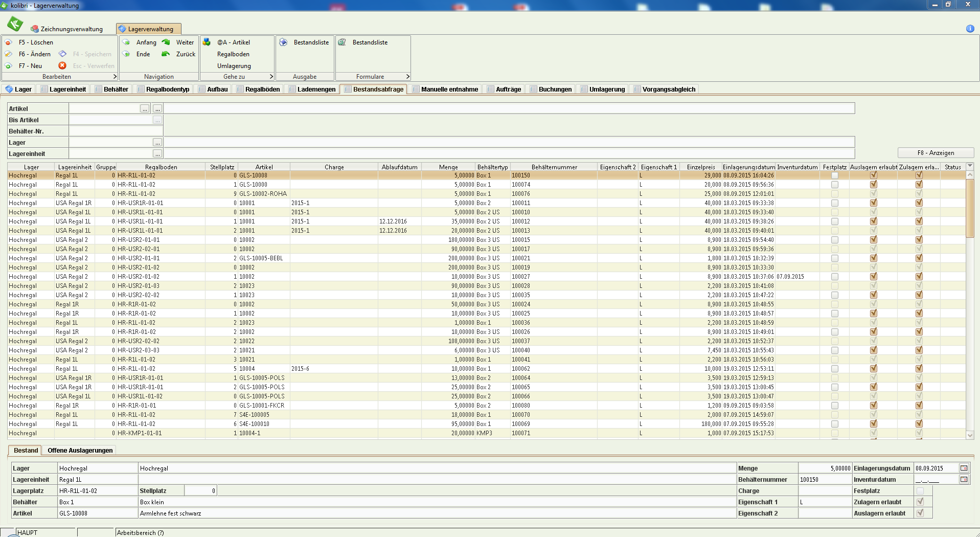
Task: Open Umlagerung from the Gehe zu group
Action: (x=234, y=66)
